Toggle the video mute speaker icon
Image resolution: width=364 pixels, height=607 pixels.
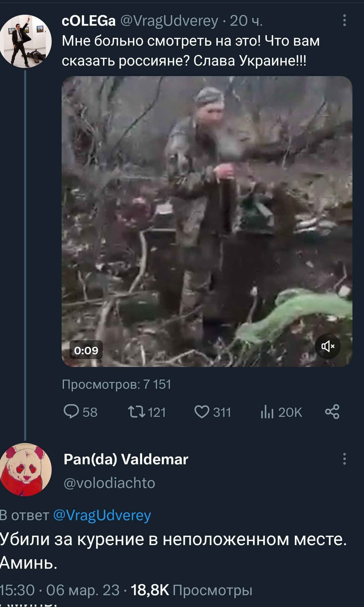[328, 346]
